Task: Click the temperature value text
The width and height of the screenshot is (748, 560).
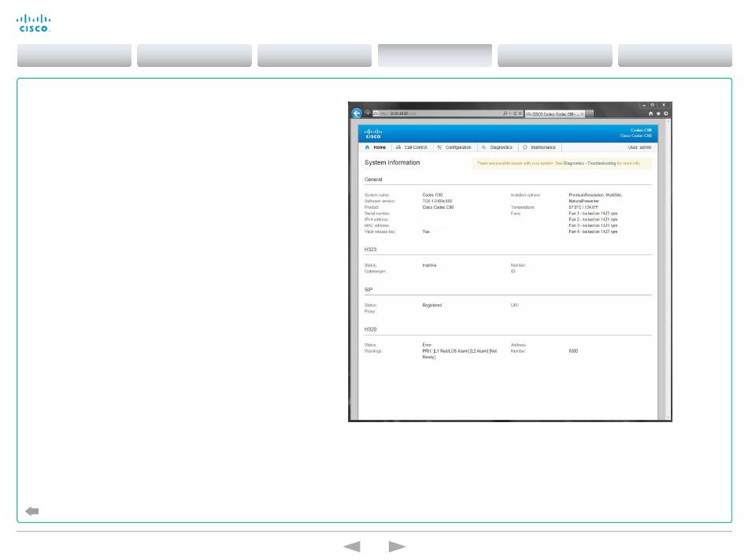Action: pyautogui.click(x=583, y=207)
